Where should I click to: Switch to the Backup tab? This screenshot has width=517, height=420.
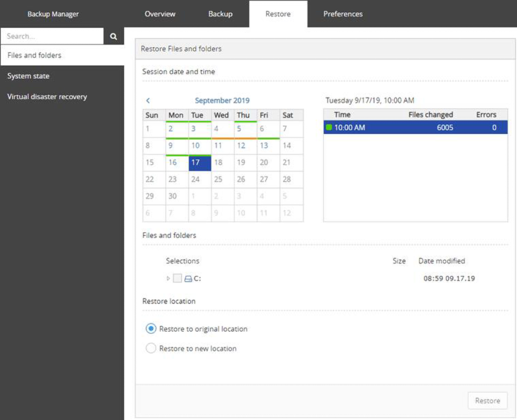pyautogui.click(x=220, y=14)
